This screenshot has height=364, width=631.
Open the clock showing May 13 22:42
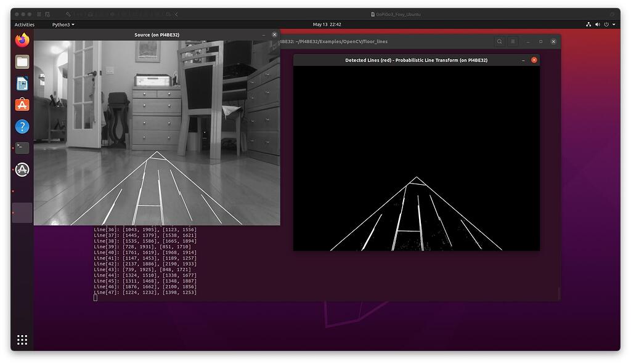pos(327,25)
